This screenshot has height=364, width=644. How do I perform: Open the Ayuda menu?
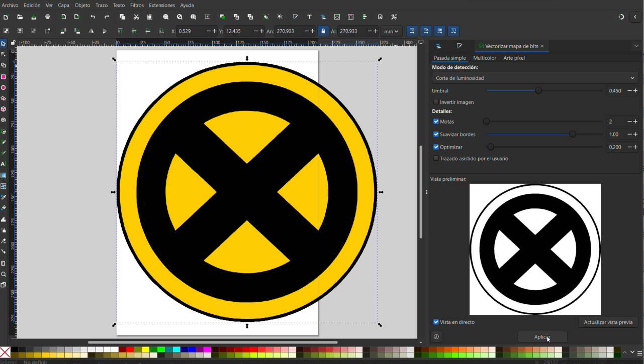coord(187,5)
